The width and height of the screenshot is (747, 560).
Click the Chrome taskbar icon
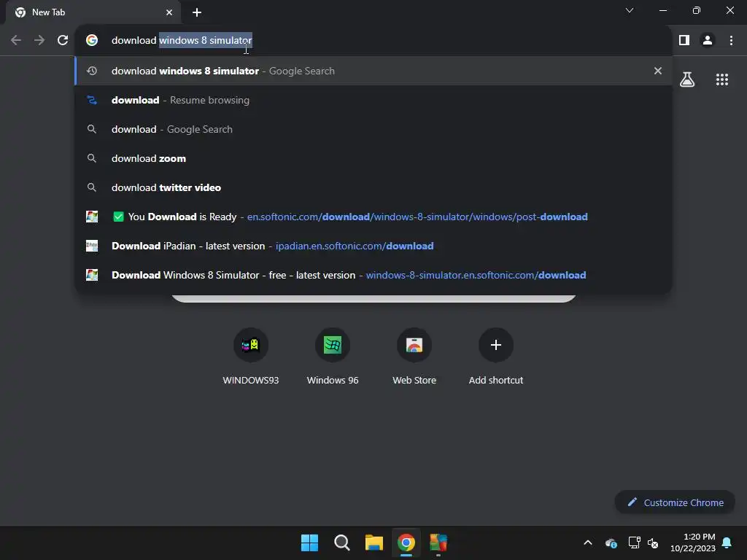(406, 542)
